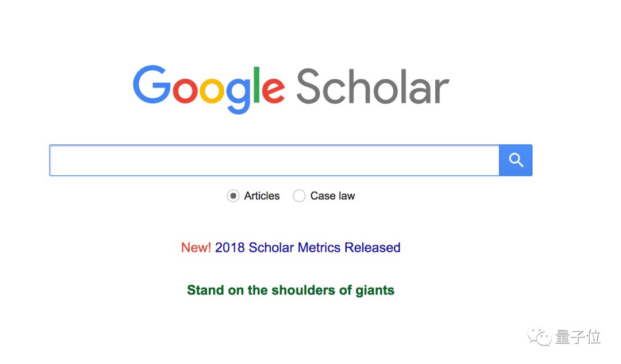Click the red New! announcement label
The width and height of the screenshot is (621, 364).
[x=196, y=248]
